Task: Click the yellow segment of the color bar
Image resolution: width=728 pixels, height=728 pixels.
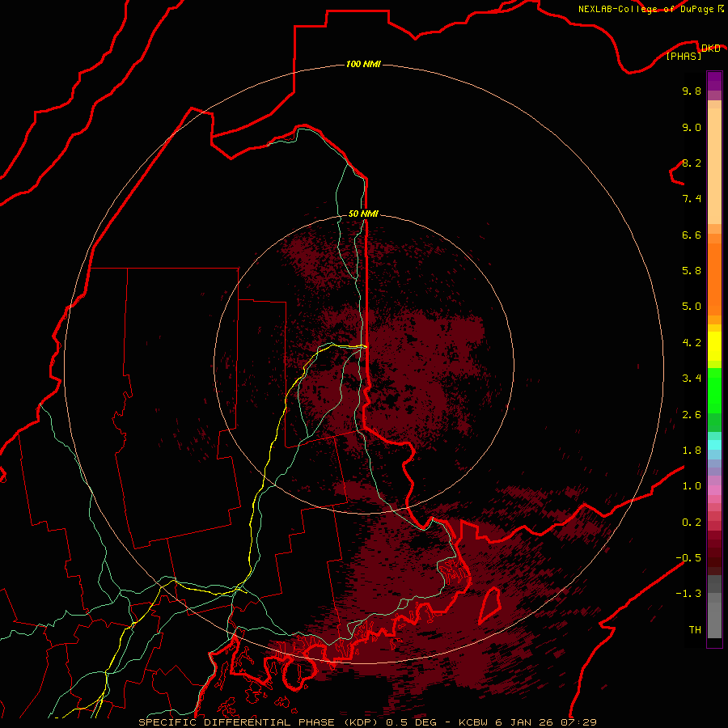Action: point(714,346)
